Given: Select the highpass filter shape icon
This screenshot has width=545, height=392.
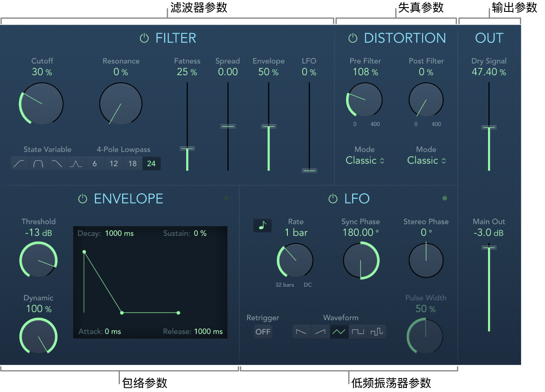Looking at the screenshot, I should coord(20,164).
